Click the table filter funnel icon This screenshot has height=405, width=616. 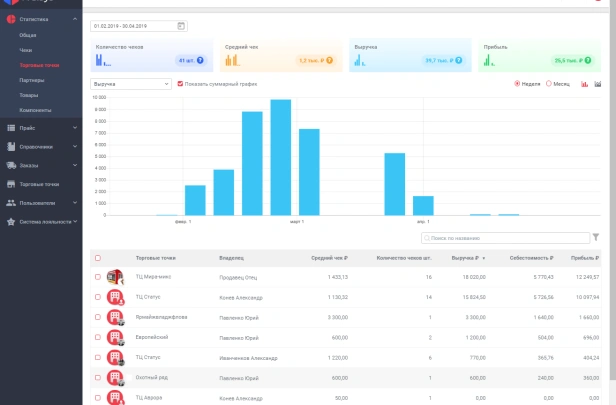tap(596, 238)
